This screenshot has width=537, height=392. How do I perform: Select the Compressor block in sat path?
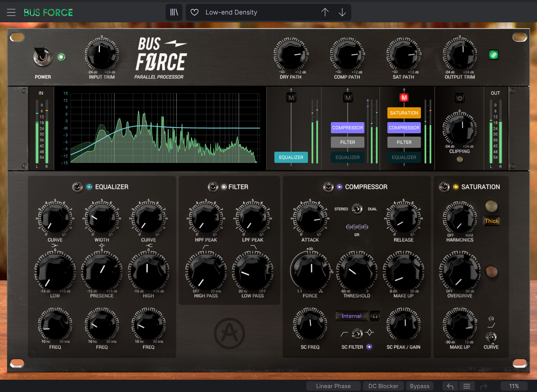coord(404,128)
